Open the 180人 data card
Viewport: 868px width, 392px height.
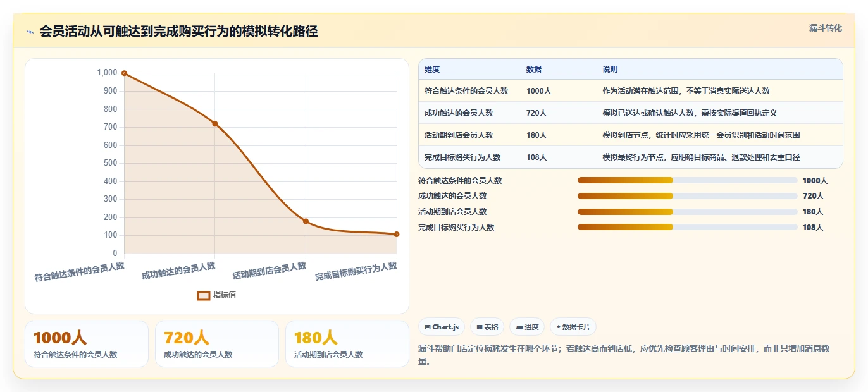tap(347, 344)
